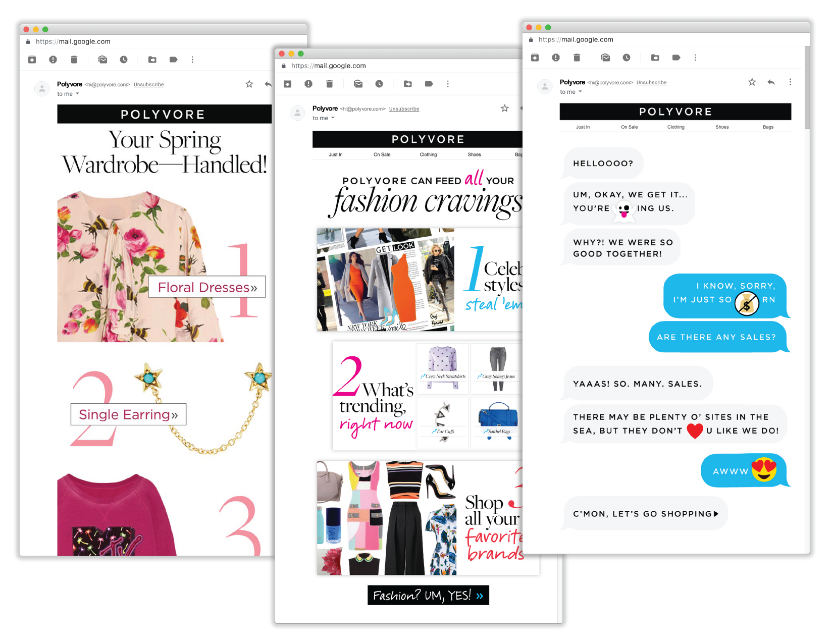Viewport: 833px width, 644px height.
Task: Snooze clock icon in right window
Action: (627, 58)
